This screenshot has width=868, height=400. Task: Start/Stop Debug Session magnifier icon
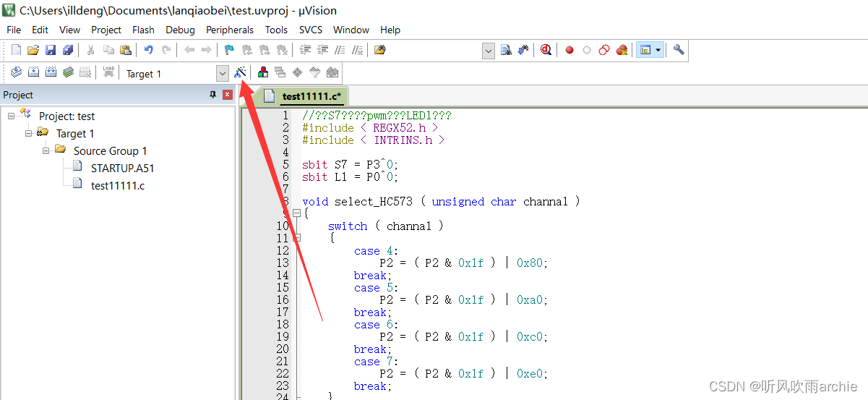[546, 50]
